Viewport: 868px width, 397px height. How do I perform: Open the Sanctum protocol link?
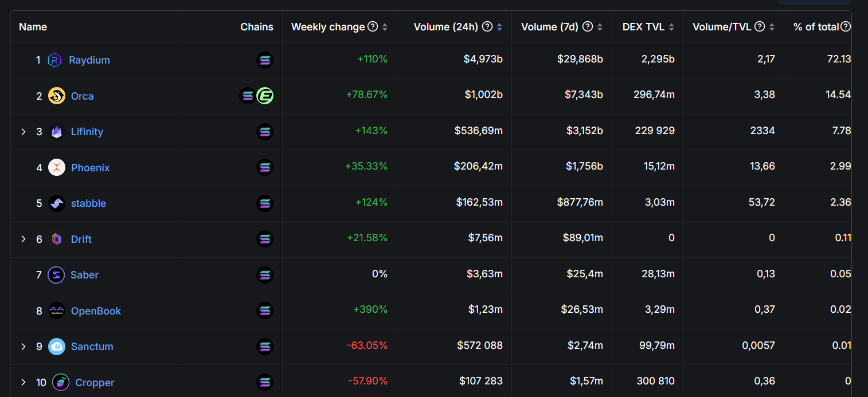[92, 347]
